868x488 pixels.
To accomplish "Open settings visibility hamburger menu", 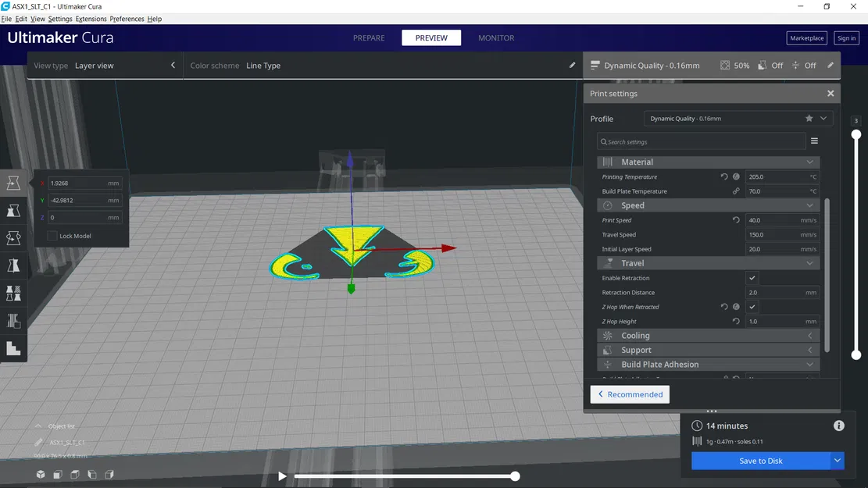I will pyautogui.click(x=814, y=141).
